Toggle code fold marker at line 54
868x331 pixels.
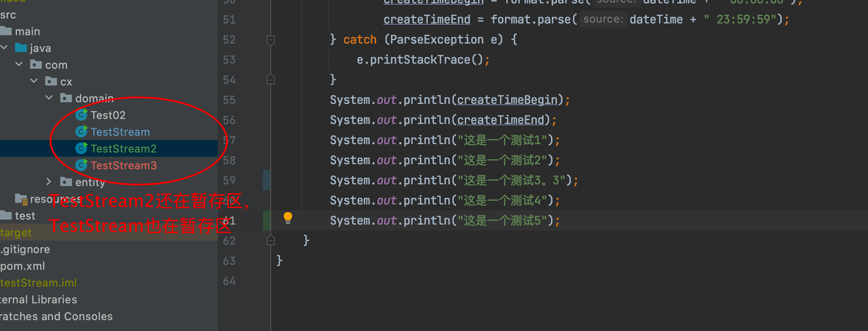coord(271,79)
